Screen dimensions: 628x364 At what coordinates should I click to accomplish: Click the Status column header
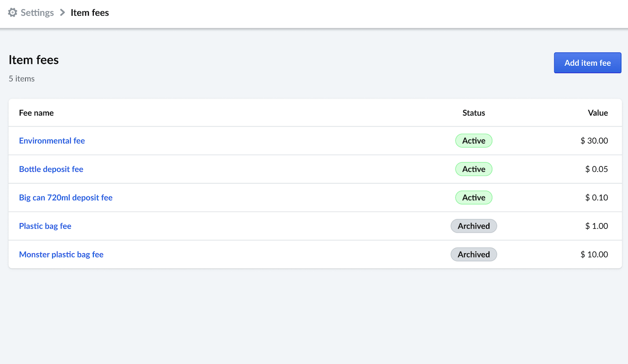click(x=474, y=113)
